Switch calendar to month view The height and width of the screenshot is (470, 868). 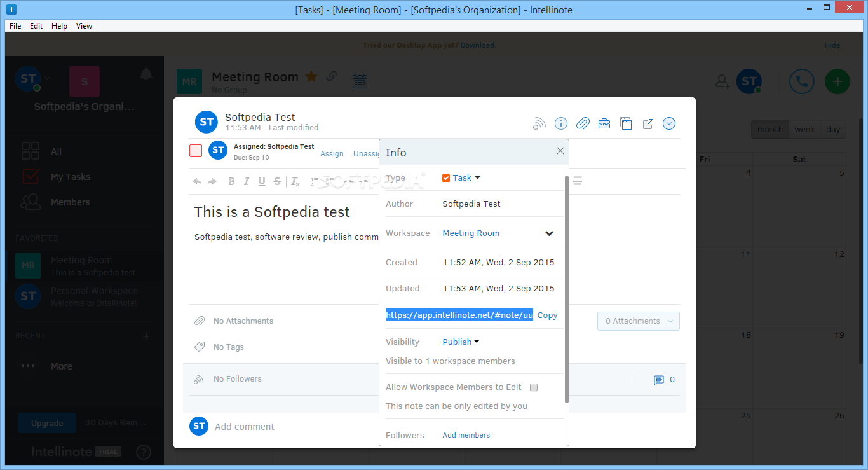click(x=770, y=129)
